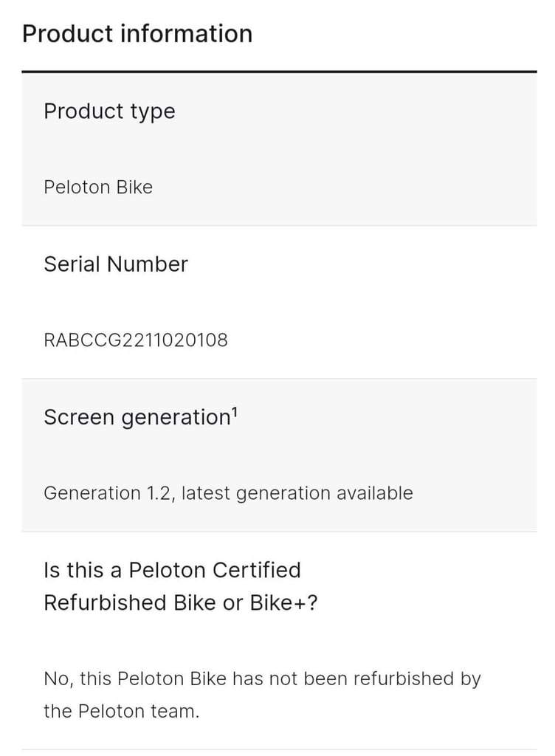
Task: Open the footnote 1 superscript marker
Action: pyautogui.click(x=234, y=412)
